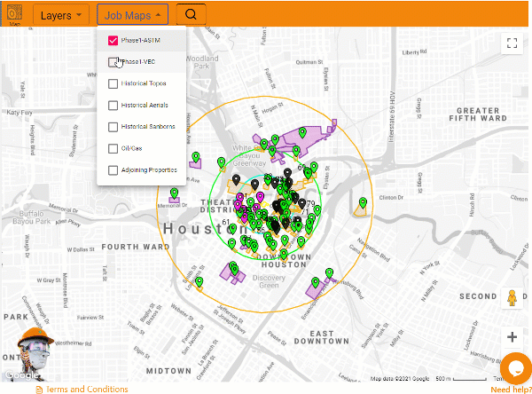Open the orange chat bubble
The width and height of the screenshot is (532, 394).
516,368
